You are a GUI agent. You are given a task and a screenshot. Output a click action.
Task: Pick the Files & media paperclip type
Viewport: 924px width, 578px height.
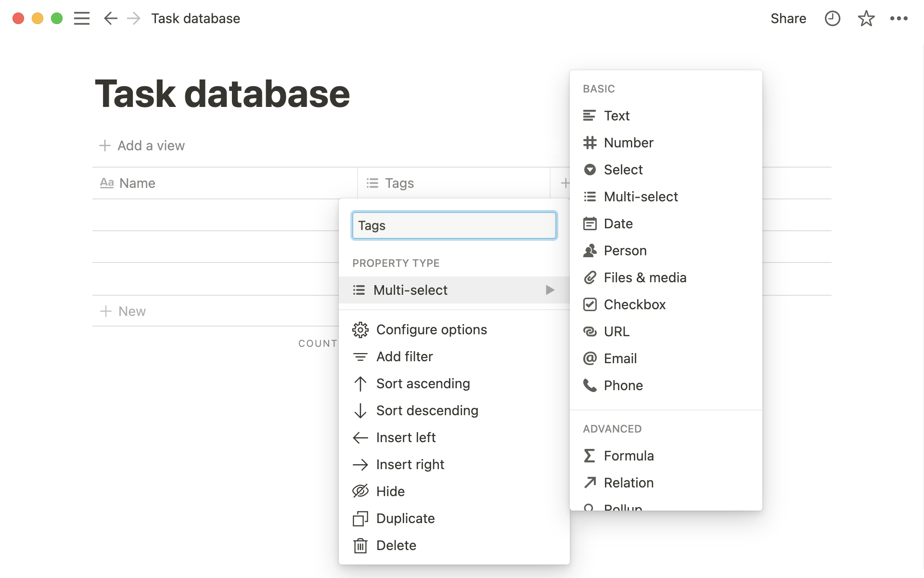coord(644,277)
